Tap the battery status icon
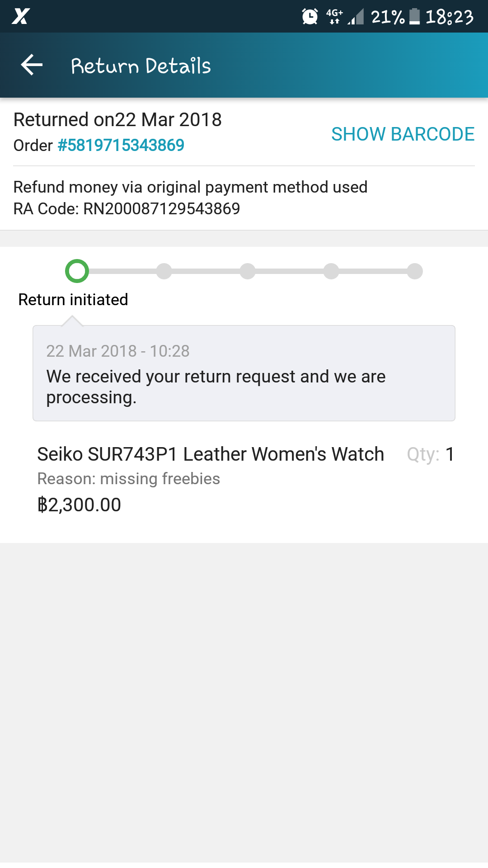The height and width of the screenshot is (868, 488). (x=414, y=17)
